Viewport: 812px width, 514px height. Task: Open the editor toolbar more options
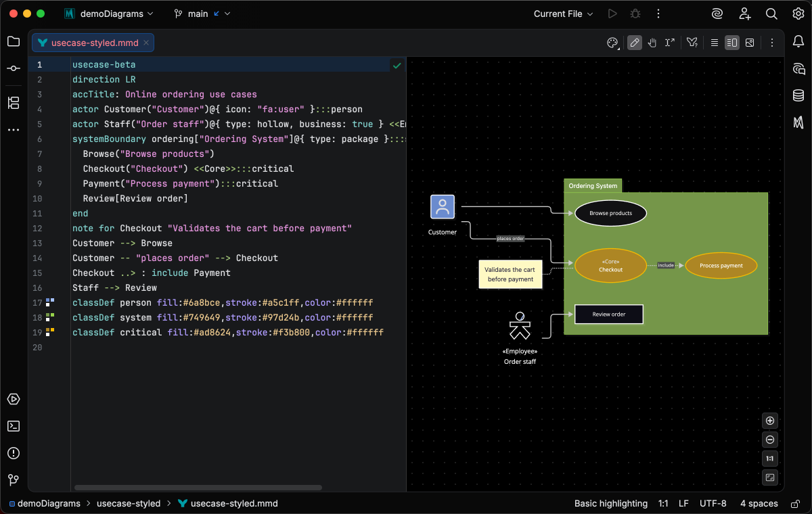771,43
